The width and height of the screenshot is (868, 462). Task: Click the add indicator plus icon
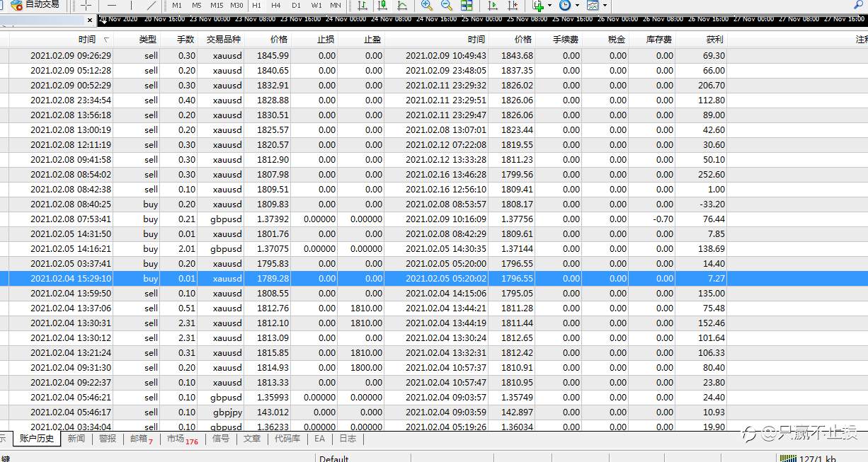click(539, 5)
